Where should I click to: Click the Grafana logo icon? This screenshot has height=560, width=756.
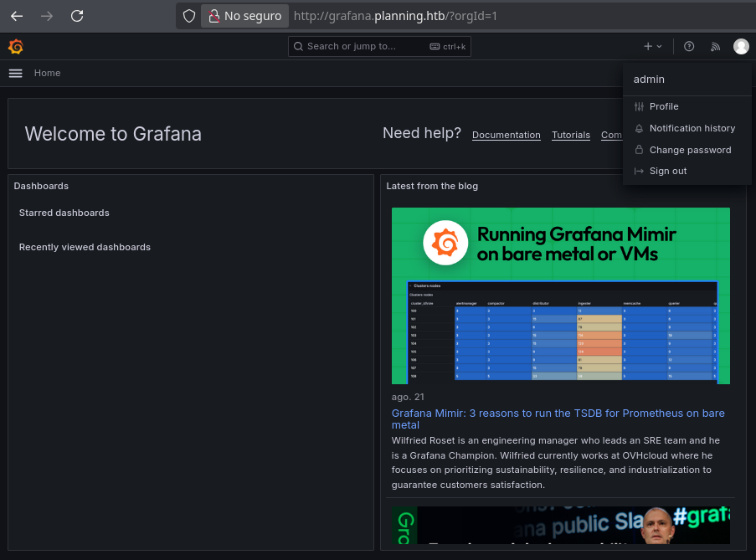click(16, 47)
